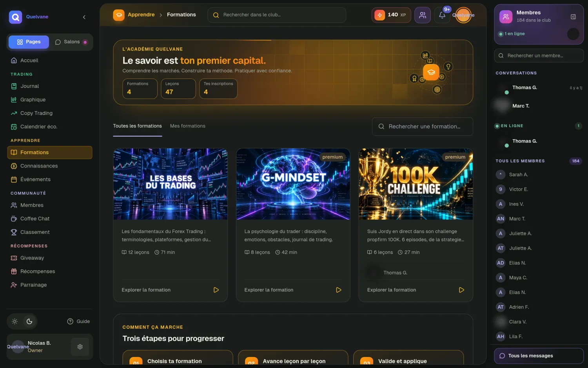Click the Apprendre graduation cap icon
Image resolution: width=588 pixels, height=368 pixels.
pos(119,15)
